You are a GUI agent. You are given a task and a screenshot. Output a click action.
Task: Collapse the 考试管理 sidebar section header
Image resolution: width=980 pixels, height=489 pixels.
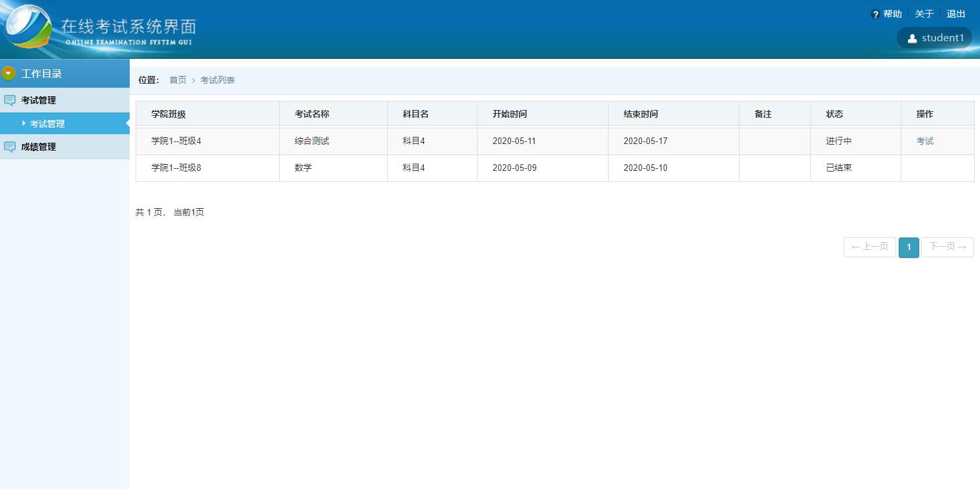[x=65, y=100]
